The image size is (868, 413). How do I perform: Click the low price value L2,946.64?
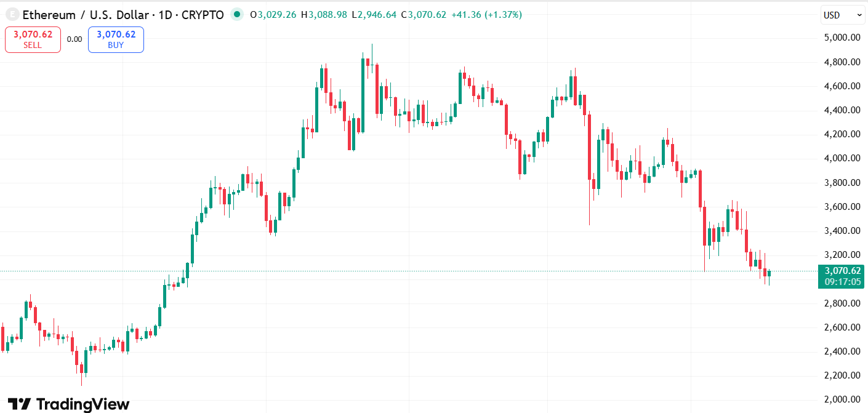click(374, 15)
